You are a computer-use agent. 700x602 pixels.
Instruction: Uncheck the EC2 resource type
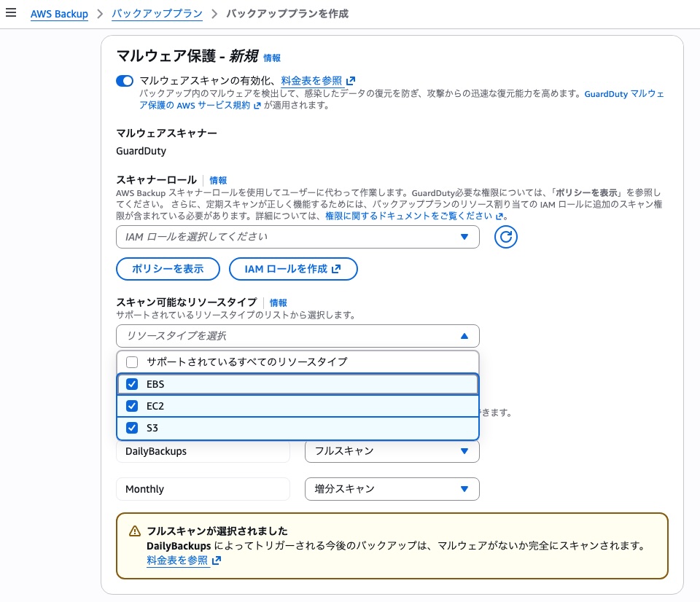click(132, 406)
